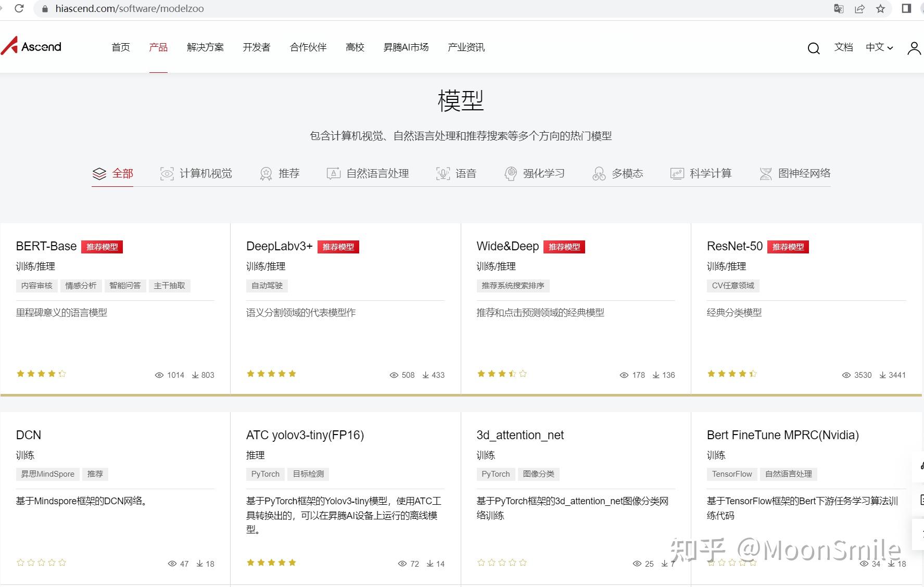Open the ResNet-50 model card
This screenshot has width=924, height=587.
tap(735, 246)
